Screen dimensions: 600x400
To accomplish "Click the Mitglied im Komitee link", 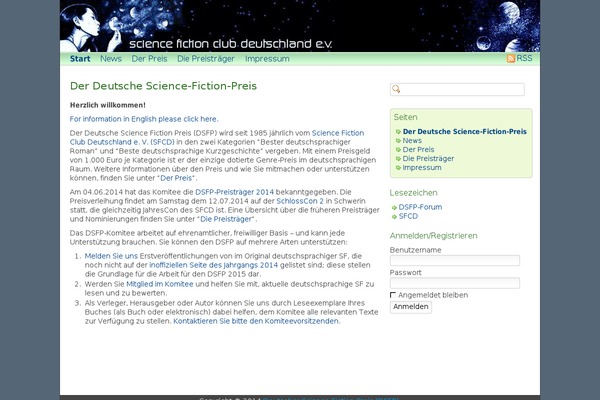I will (x=160, y=284).
